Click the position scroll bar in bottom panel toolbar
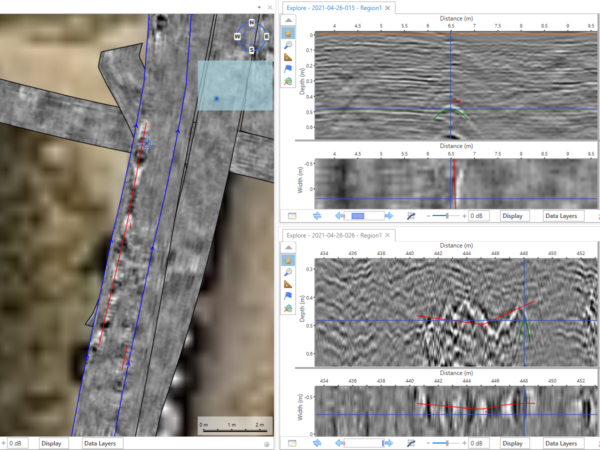This screenshot has height=450, width=600. pyautogui.click(x=364, y=443)
